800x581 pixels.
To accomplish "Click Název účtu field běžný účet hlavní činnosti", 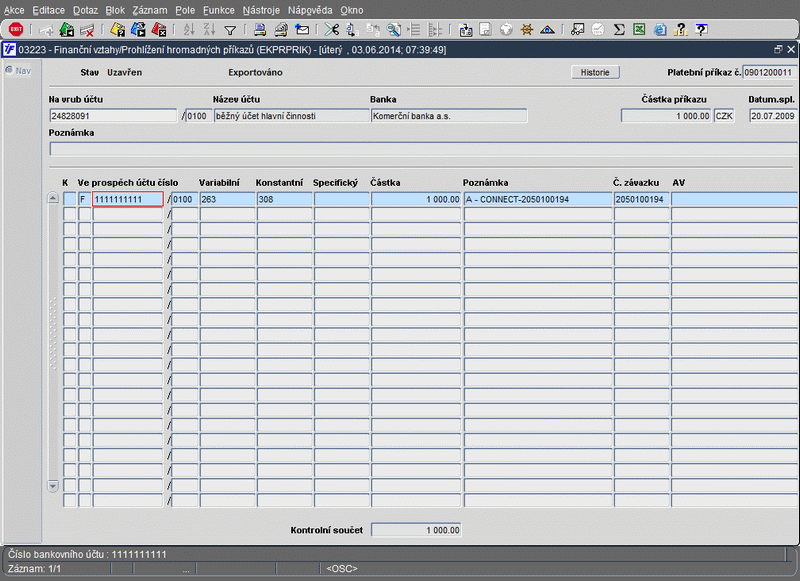I will pyautogui.click(x=291, y=116).
